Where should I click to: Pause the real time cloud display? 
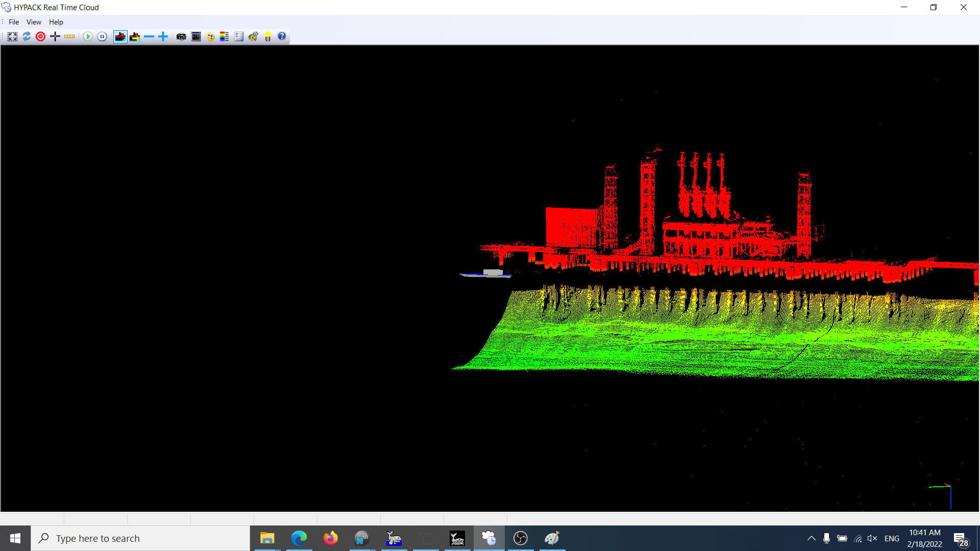[x=102, y=36]
